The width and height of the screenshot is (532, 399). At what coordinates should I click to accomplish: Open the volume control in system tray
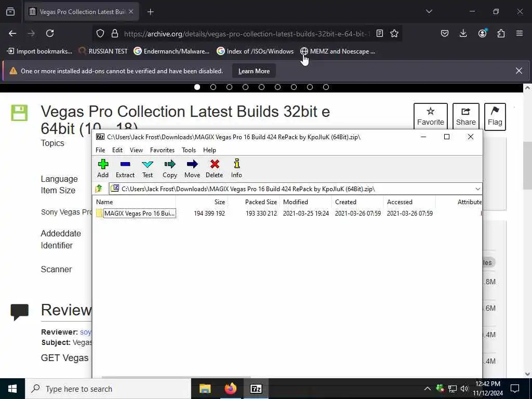[464, 389]
